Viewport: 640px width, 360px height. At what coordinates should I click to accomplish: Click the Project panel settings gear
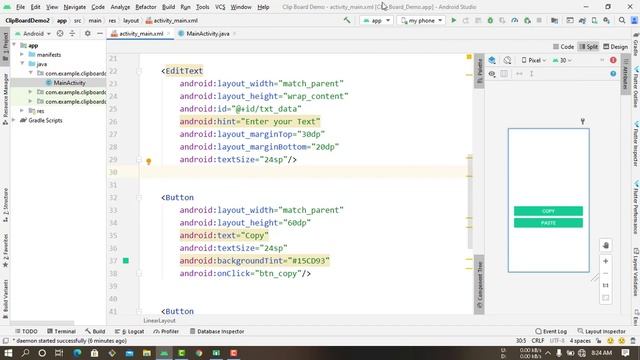click(87, 33)
